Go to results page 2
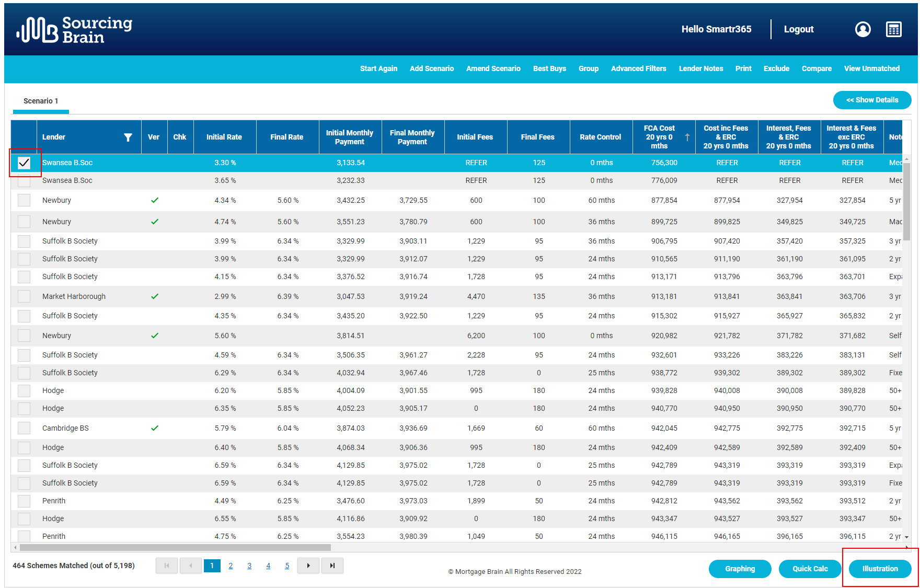 click(231, 566)
